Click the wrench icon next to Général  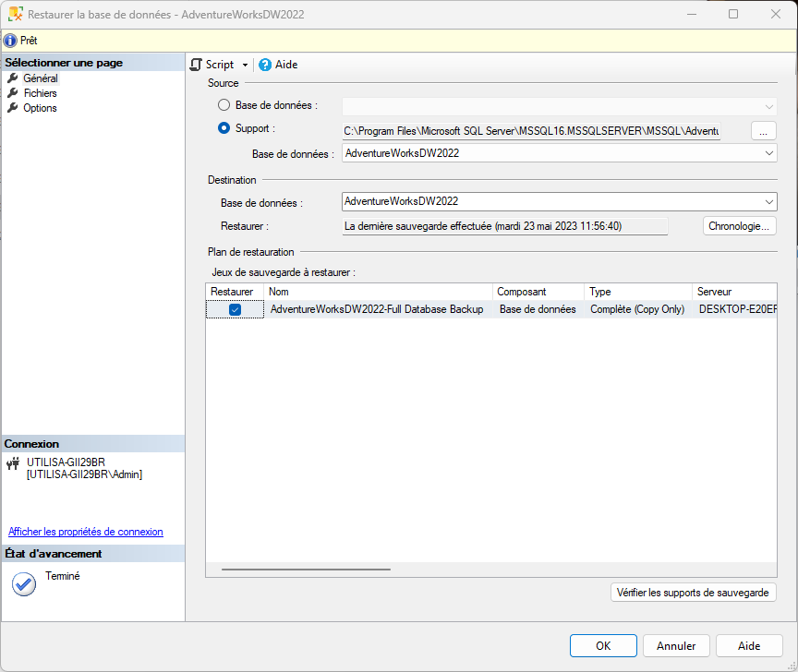click(13, 78)
